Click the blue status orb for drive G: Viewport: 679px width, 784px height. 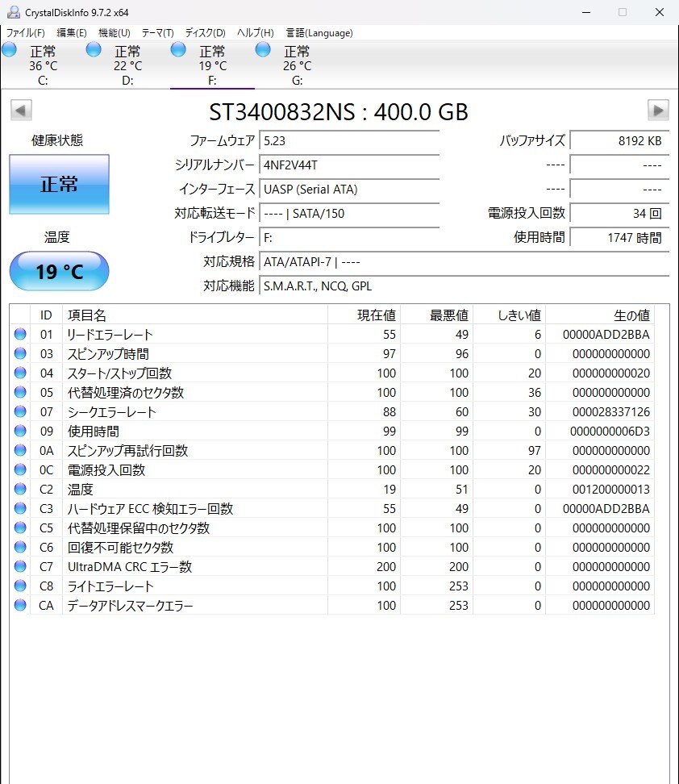coord(263,49)
